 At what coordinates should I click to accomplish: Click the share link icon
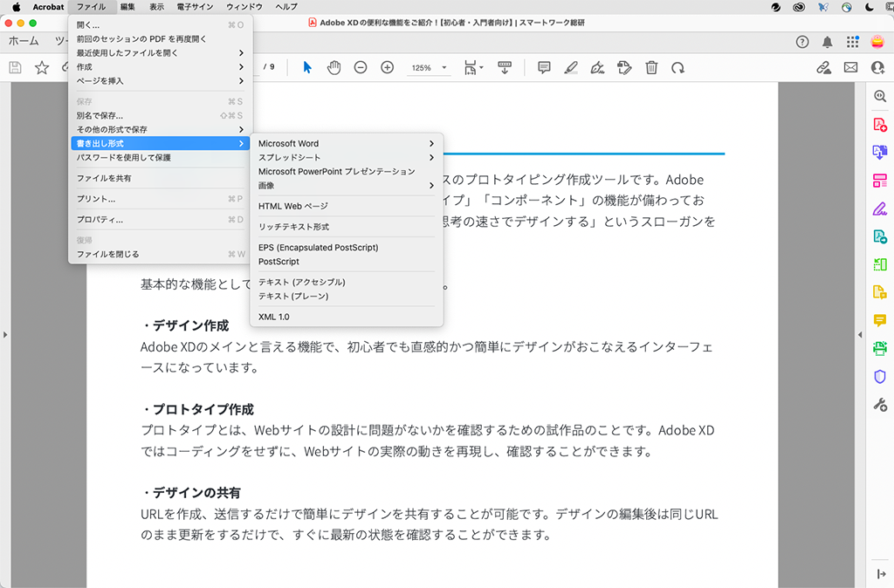823,68
